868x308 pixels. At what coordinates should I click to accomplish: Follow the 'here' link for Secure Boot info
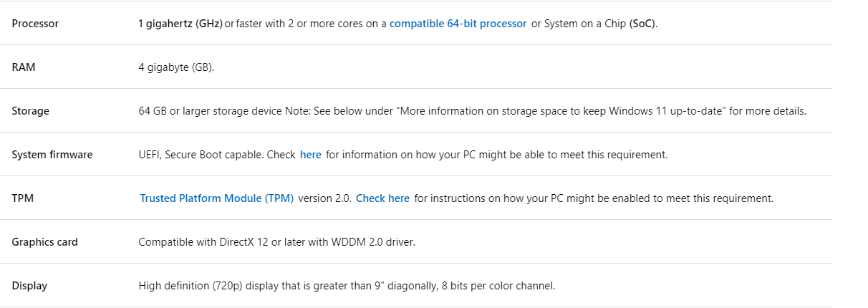point(311,155)
